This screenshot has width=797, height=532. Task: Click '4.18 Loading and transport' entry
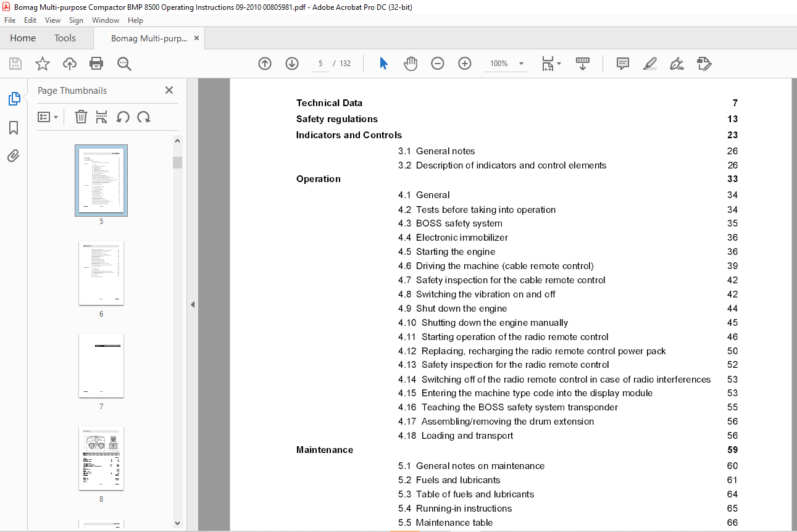456,436
